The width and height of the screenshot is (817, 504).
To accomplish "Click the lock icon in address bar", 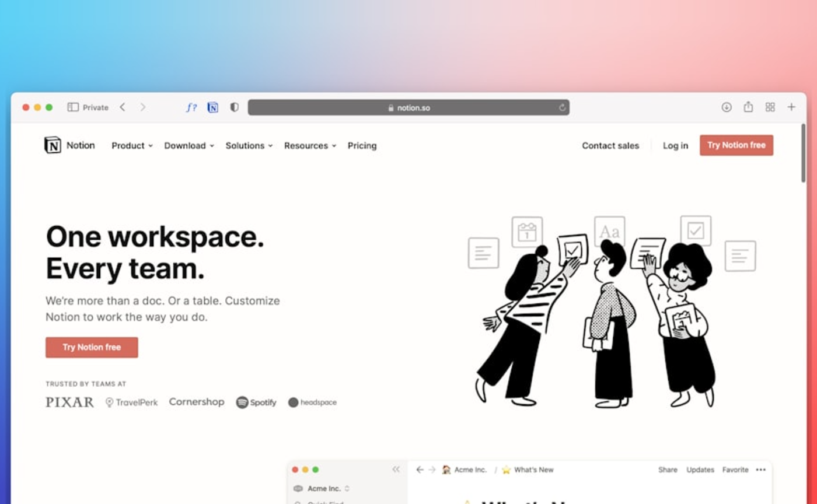I will [391, 108].
